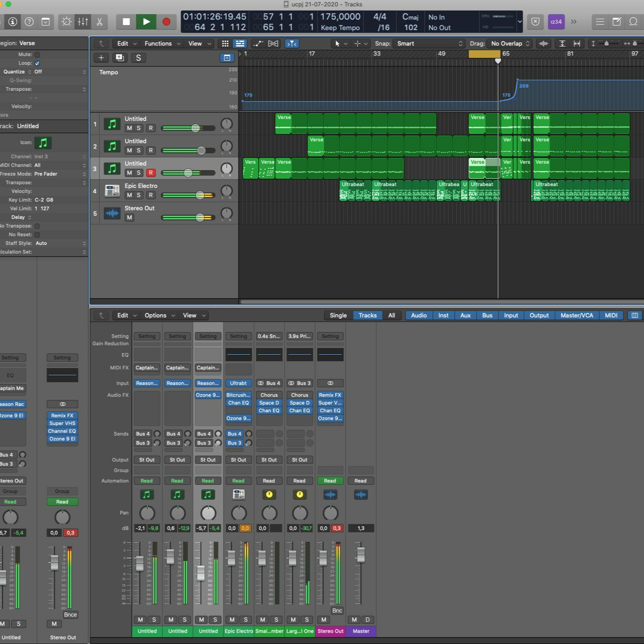Select the Aux filter tab in mixer
Image resolution: width=644 pixels, height=644 pixels.
(465, 315)
